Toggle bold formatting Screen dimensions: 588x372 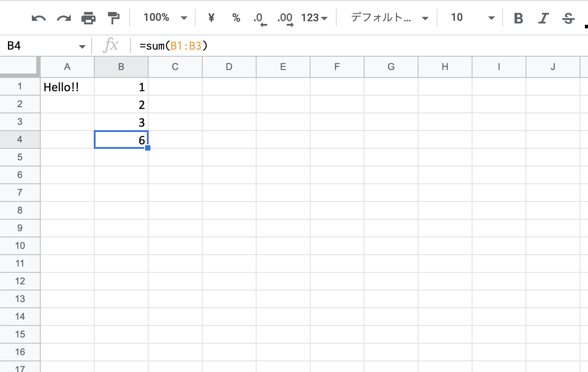coord(519,18)
